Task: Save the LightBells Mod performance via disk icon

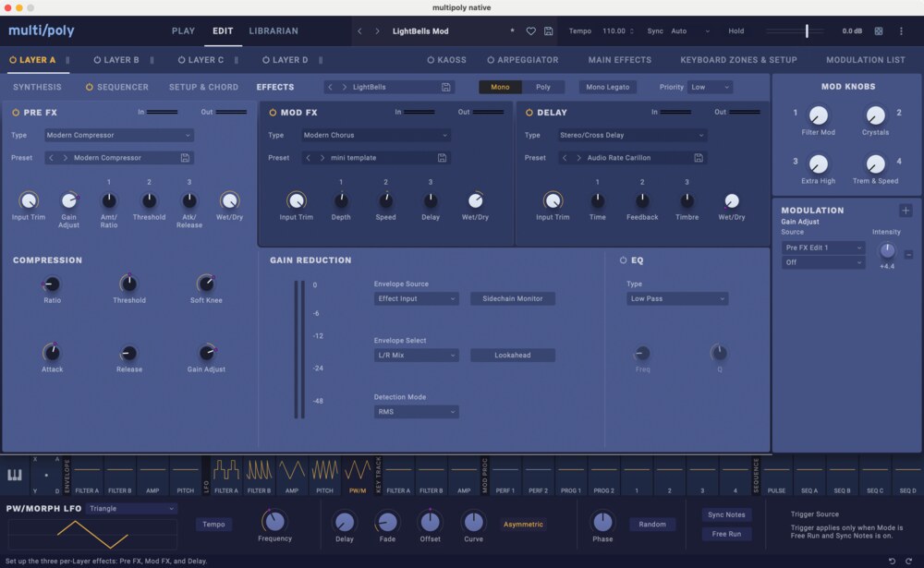Action: pos(549,31)
